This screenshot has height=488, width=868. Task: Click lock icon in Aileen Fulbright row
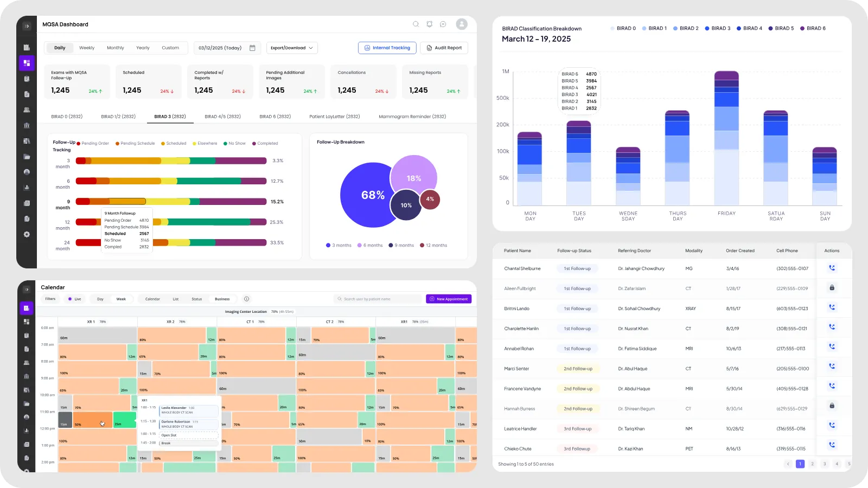pyautogui.click(x=832, y=288)
